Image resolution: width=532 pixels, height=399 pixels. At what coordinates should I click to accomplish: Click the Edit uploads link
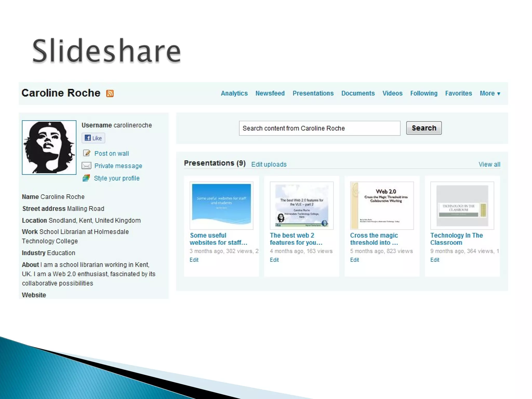pyautogui.click(x=269, y=164)
